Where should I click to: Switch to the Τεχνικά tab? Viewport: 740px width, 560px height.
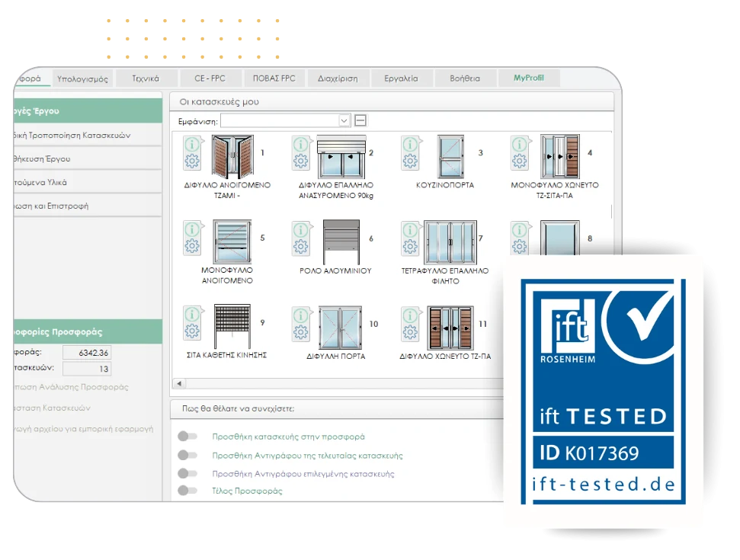(146, 78)
